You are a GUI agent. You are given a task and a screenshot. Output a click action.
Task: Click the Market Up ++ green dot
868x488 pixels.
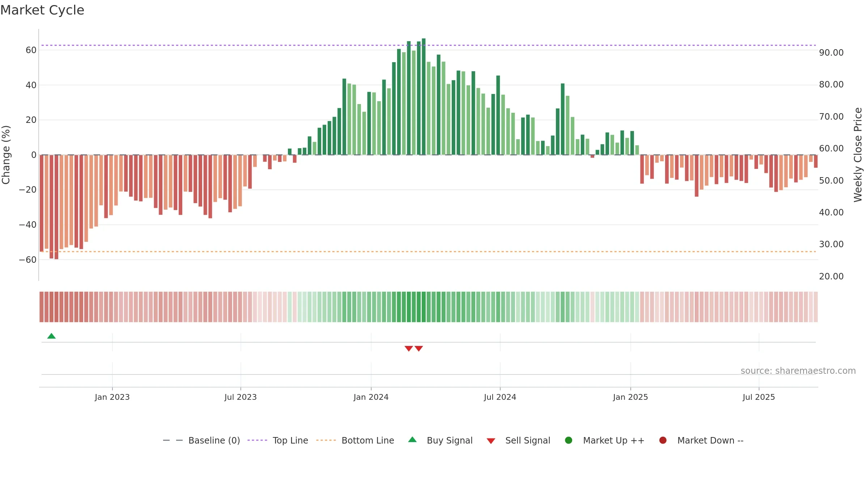(x=569, y=440)
